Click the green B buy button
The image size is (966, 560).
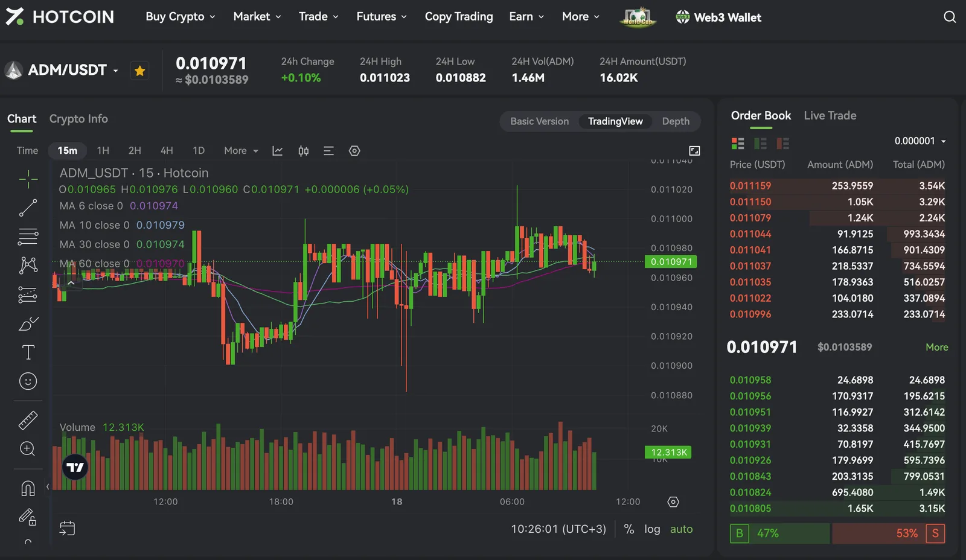point(740,533)
